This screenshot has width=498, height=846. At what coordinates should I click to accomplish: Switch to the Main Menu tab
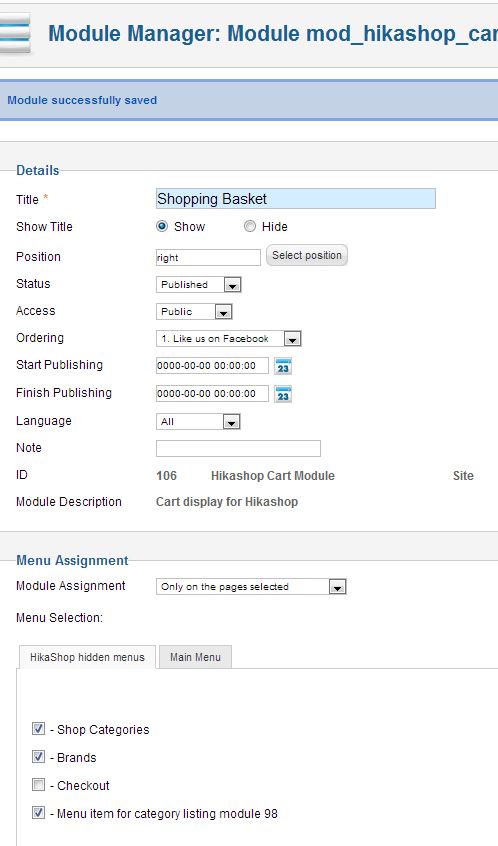pos(195,657)
